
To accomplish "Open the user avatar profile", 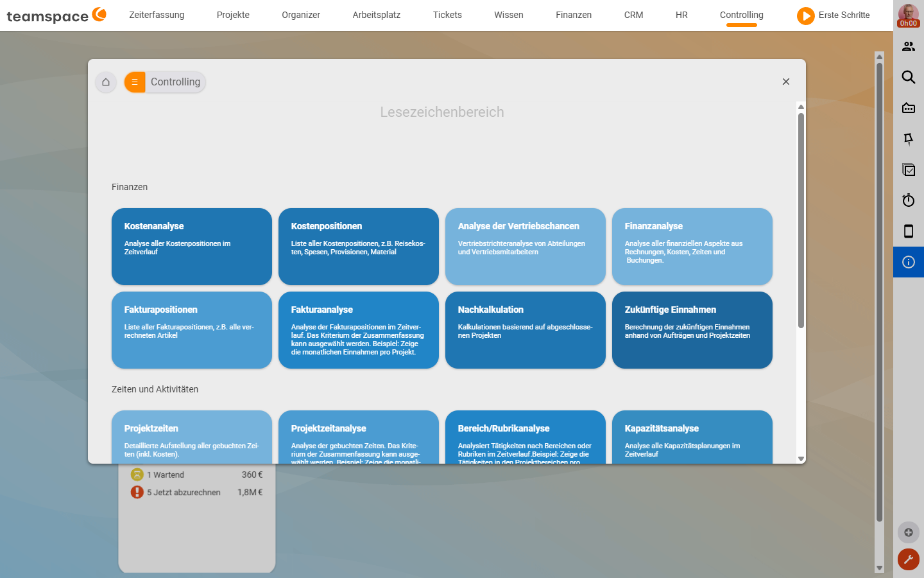I will point(909,15).
